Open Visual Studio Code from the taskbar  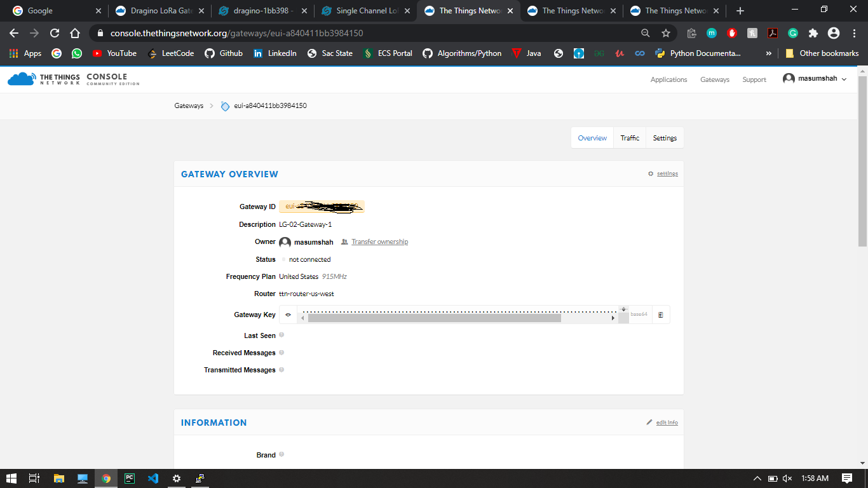click(153, 478)
